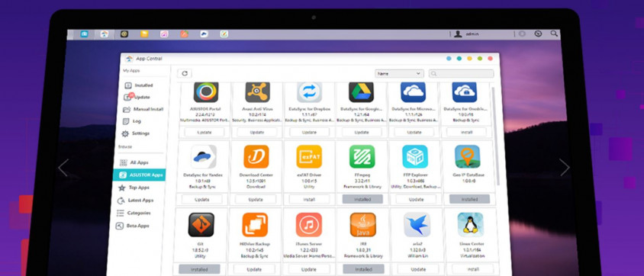Click the Download Center app icon
644x276 pixels.
pyautogui.click(x=256, y=156)
